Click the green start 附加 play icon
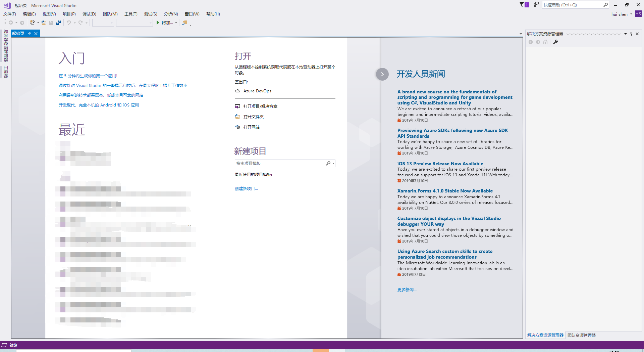Image resolution: width=644 pixels, height=352 pixels. coord(158,23)
